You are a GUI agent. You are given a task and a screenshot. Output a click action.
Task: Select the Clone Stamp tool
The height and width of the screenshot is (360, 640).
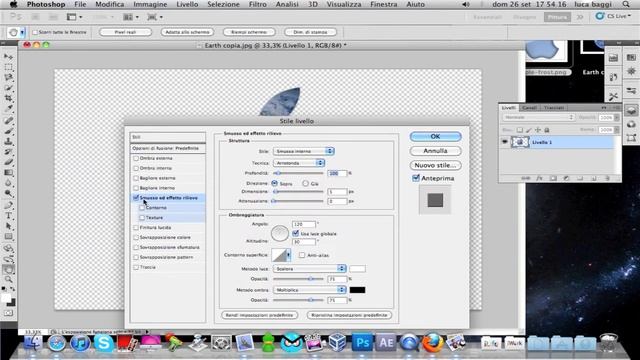[8, 141]
